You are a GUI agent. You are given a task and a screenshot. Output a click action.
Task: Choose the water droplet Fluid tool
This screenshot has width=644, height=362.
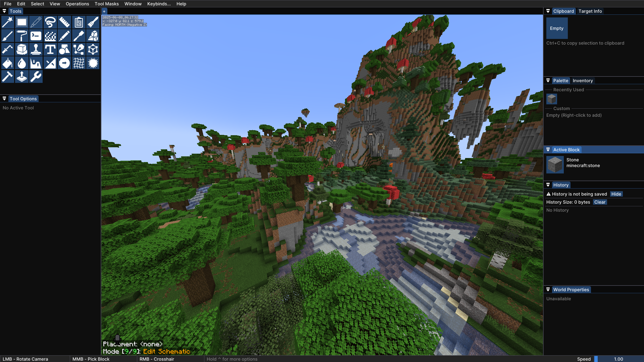22,63
